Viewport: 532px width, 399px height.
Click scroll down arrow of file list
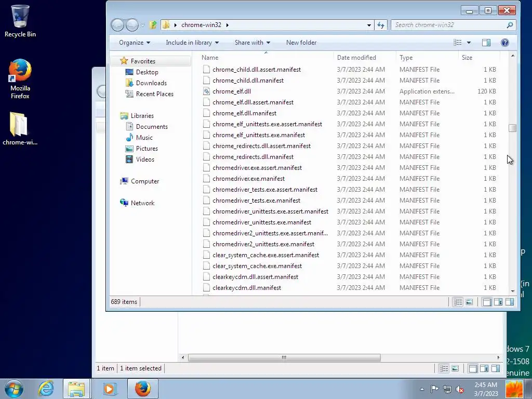coord(512,291)
